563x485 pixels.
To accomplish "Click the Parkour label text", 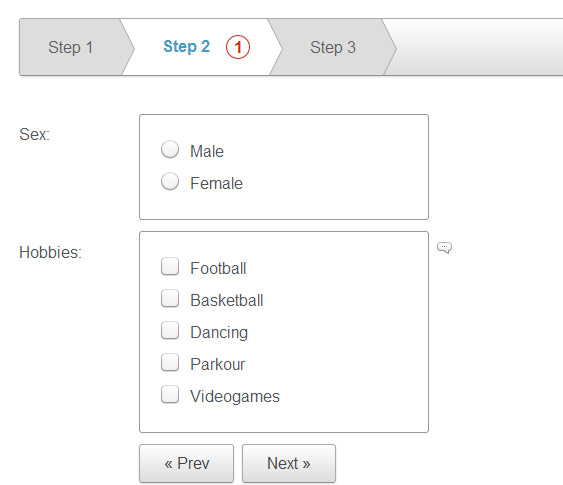I will [x=218, y=364].
